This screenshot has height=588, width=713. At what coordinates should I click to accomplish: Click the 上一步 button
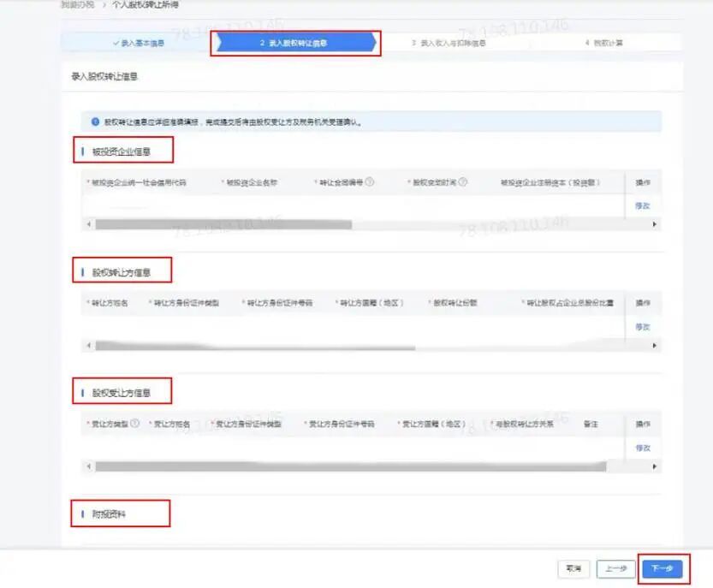615,568
